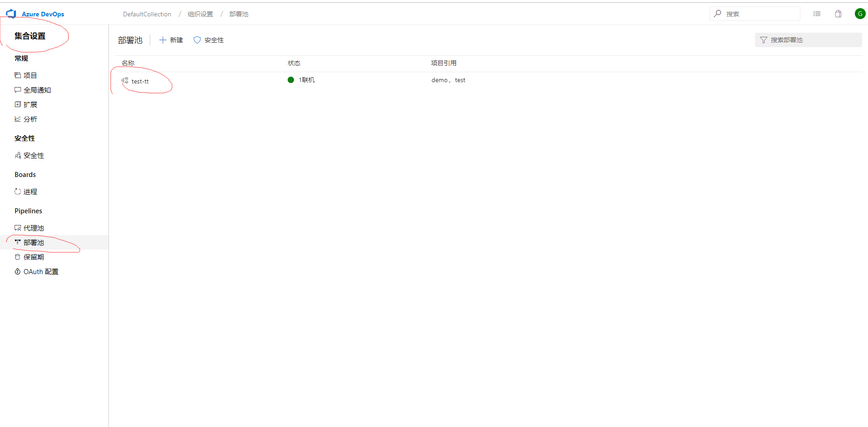This screenshot has width=868, height=427.
Task: Navigate to DefaultCollection breadcrumb
Action: pos(147,14)
